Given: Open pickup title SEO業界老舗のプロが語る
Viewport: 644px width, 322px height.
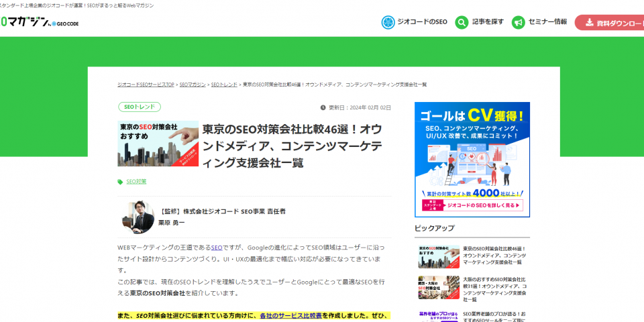Looking at the screenshot, I should pos(495,316).
